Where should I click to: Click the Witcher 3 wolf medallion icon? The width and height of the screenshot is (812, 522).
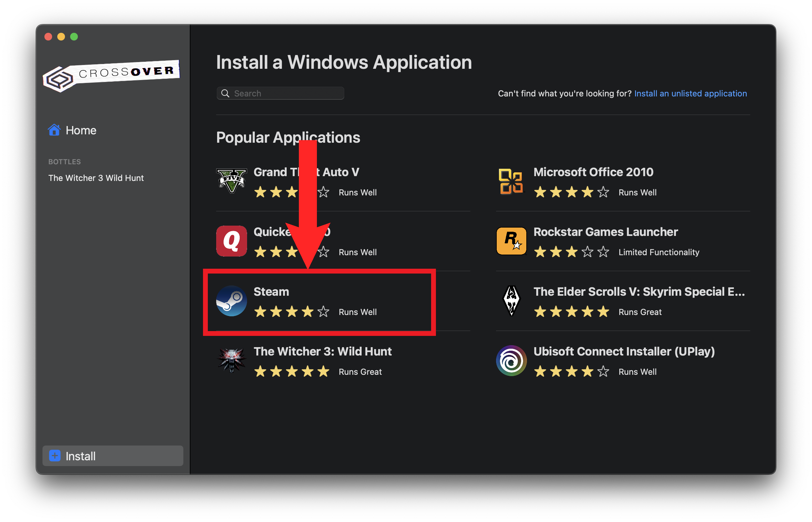click(231, 361)
